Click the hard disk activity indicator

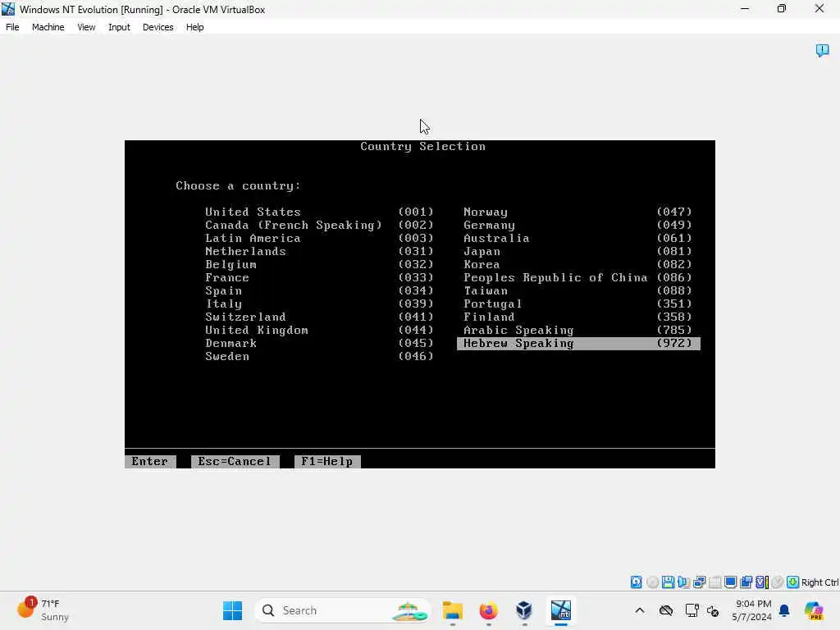[636, 582]
